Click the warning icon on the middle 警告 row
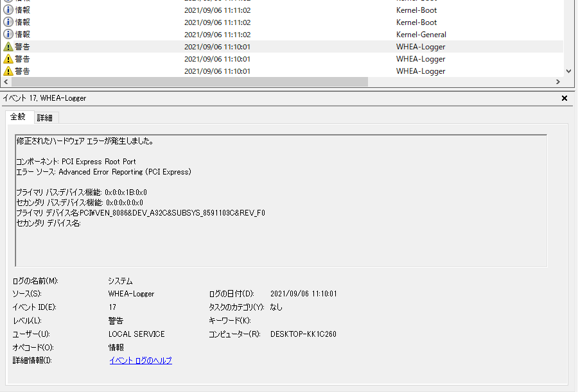578x392 pixels. [x=8, y=58]
